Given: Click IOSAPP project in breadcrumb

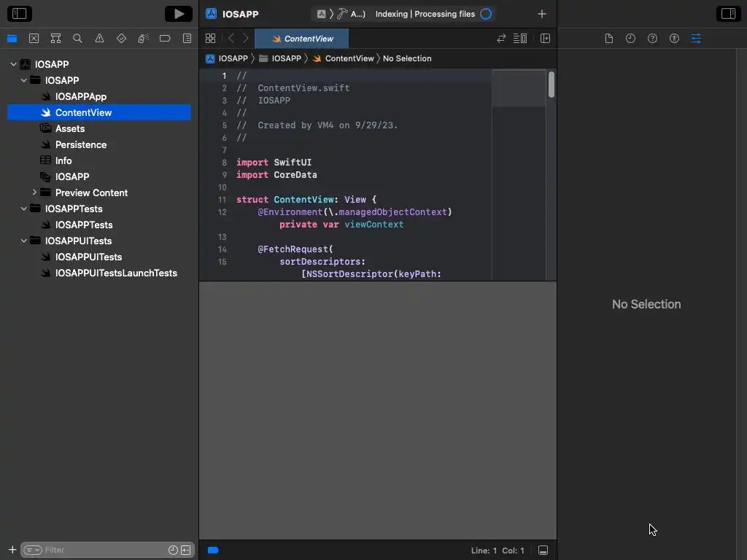Looking at the screenshot, I should [227, 58].
